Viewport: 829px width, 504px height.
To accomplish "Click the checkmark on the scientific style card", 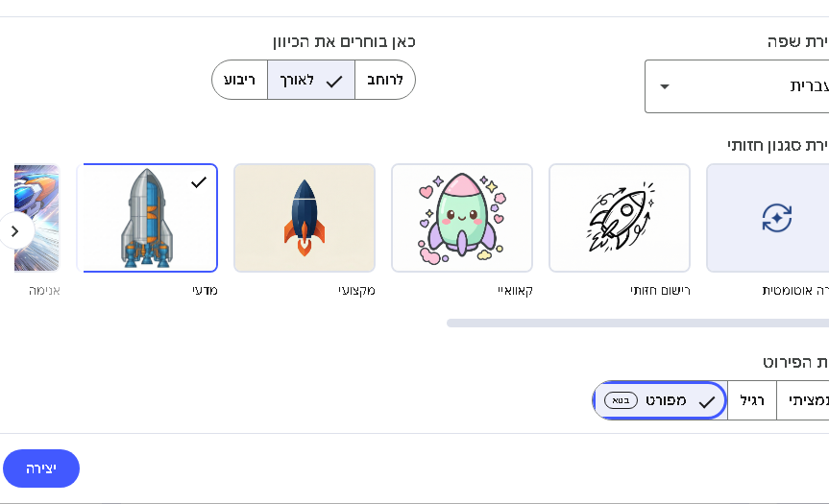I will [x=199, y=182].
